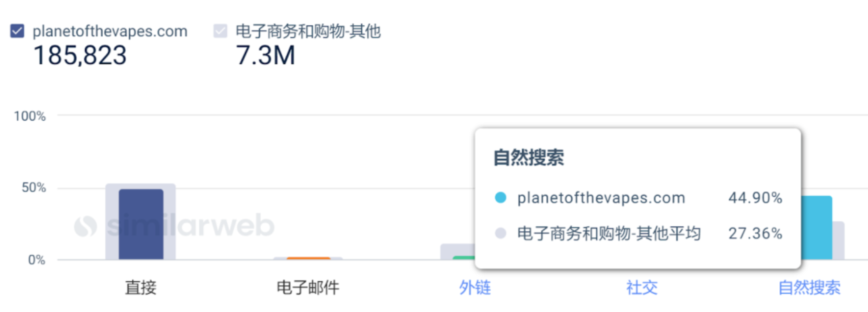Click the 电子商务和购物-其他 legend label
The width and height of the screenshot is (868, 312).
coord(308,31)
